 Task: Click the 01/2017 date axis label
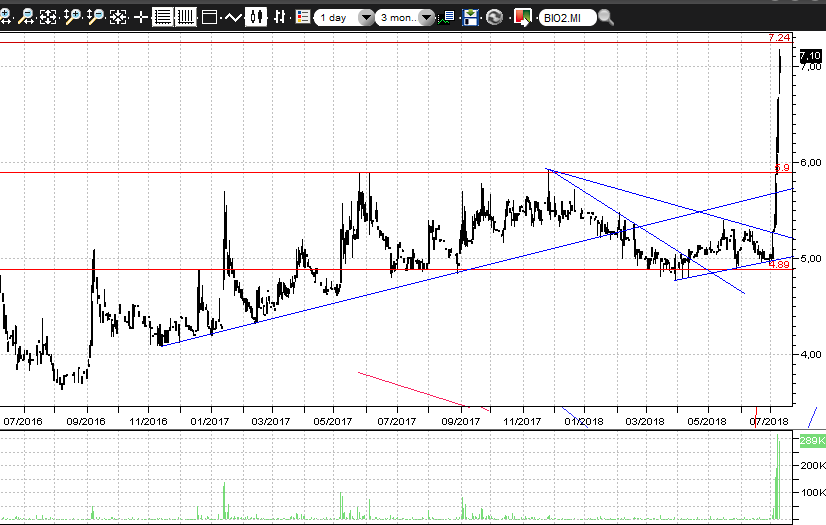coord(210,421)
